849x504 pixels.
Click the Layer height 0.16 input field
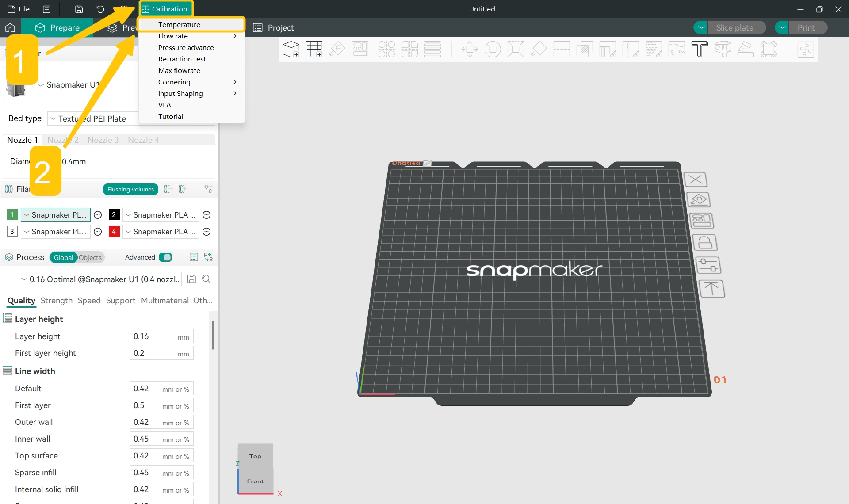tap(161, 336)
